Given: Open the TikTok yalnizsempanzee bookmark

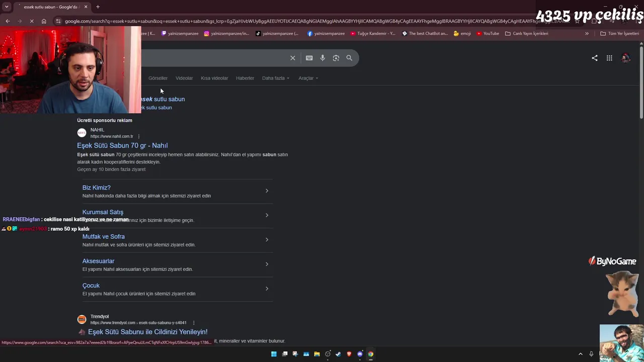Looking at the screenshot, I should tap(277, 34).
